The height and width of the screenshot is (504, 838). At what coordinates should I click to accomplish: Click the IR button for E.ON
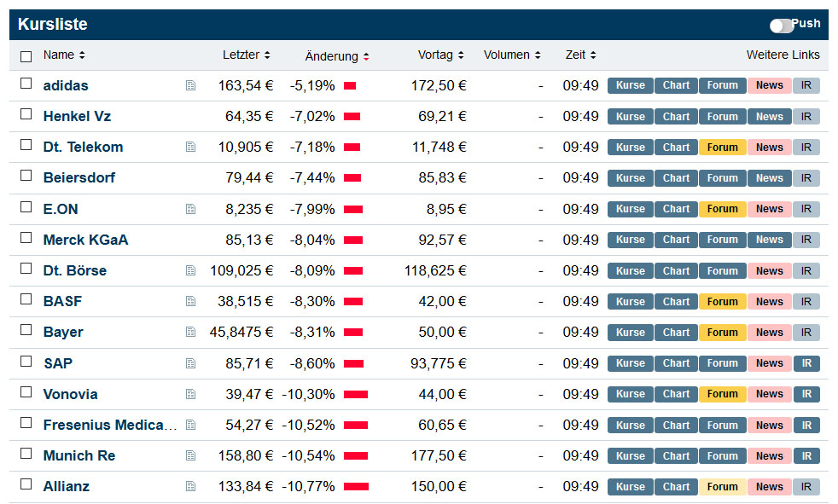pyautogui.click(x=806, y=209)
